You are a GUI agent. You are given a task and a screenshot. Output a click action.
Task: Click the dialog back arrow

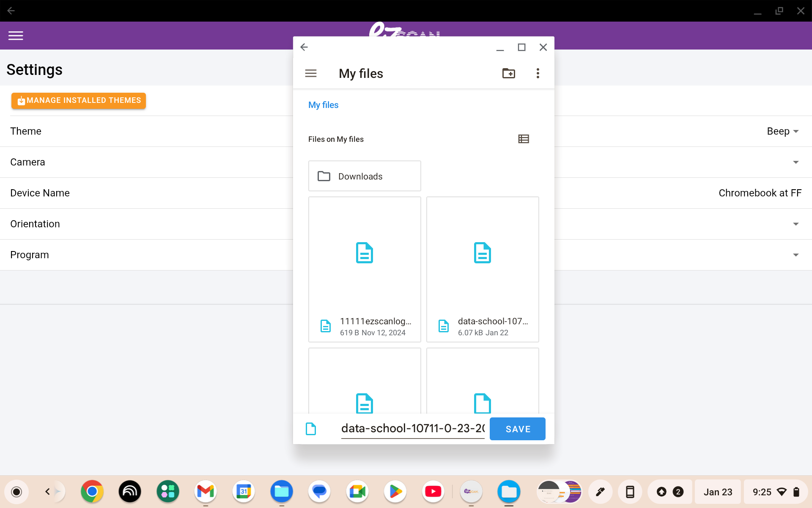[304, 47]
